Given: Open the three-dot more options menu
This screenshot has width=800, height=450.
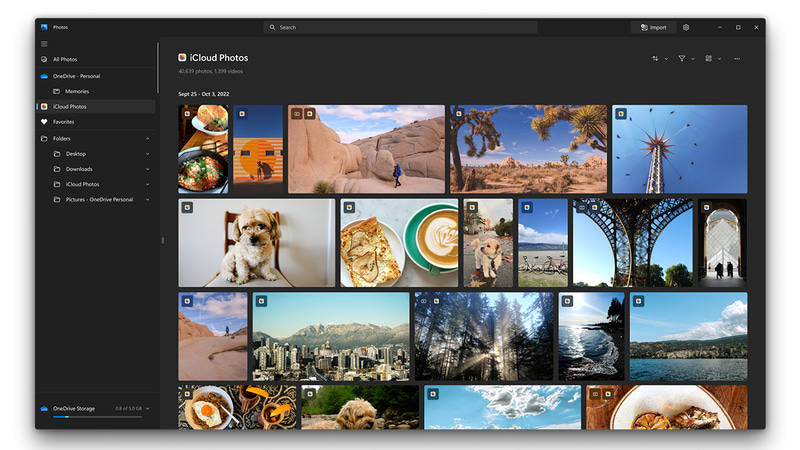Looking at the screenshot, I should pos(737,59).
